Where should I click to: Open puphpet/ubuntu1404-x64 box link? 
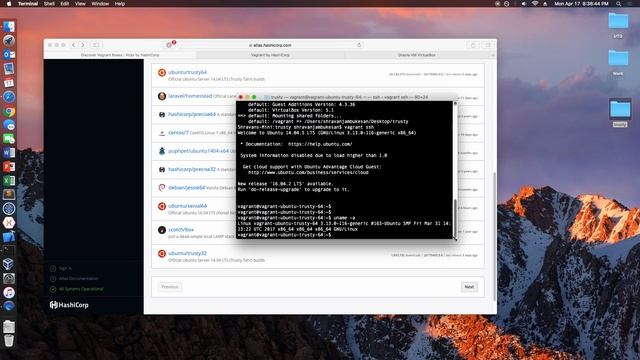[x=198, y=151]
